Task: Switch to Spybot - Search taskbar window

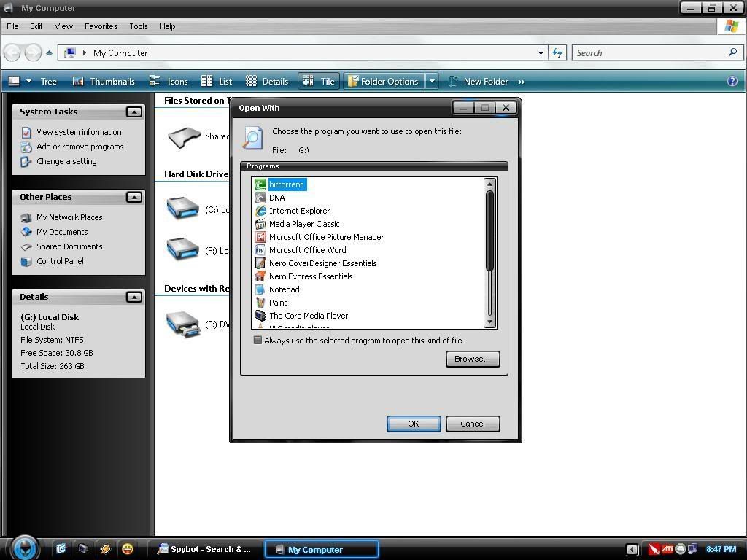Action: (205, 549)
